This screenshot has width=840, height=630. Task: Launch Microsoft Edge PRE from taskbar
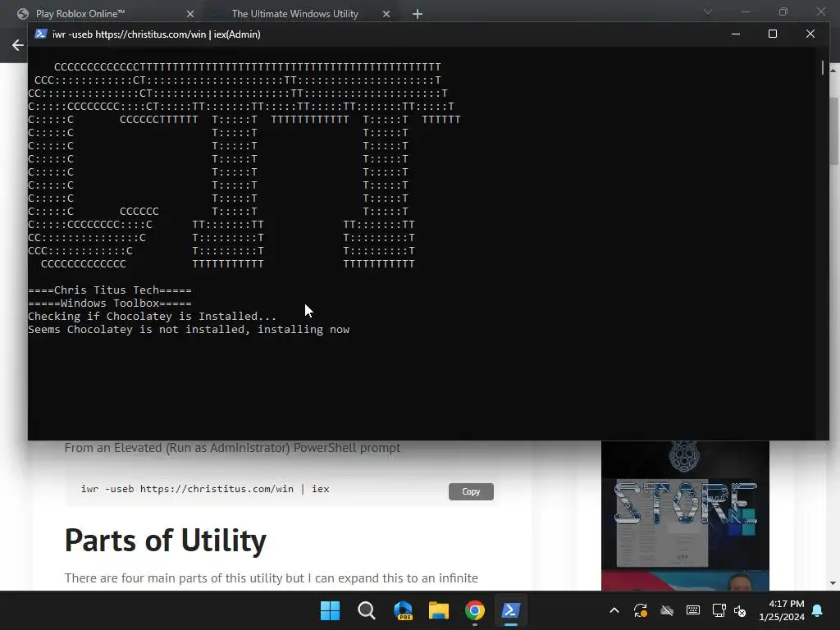(403, 610)
